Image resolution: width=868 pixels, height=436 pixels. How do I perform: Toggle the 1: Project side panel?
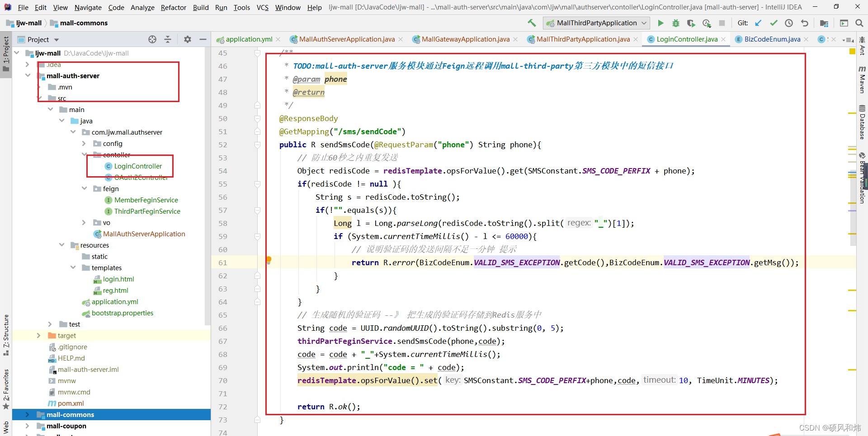coord(6,54)
